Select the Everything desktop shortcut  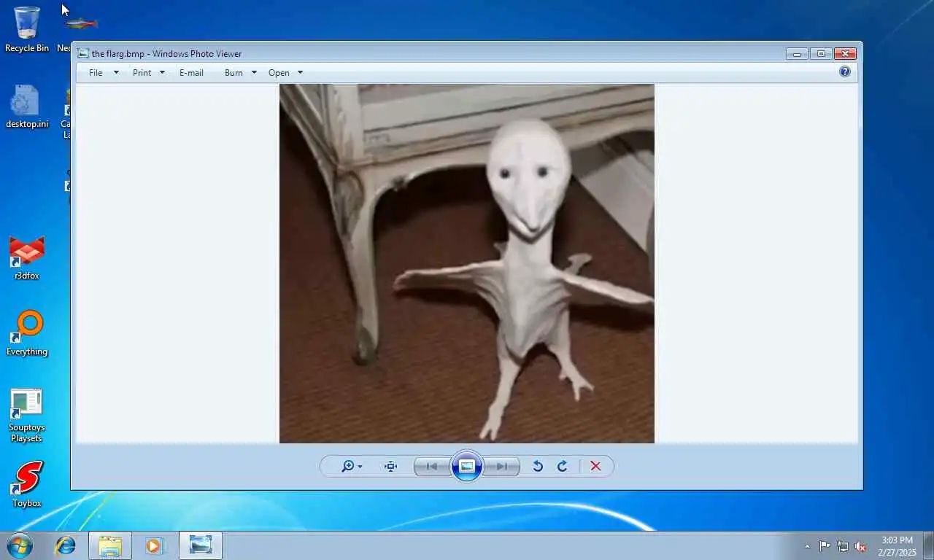(x=27, y=334)
